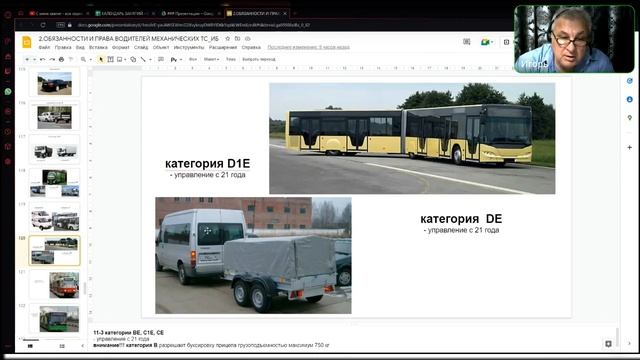Choose the Select cursor tool
Image resolution: width=640 pixels, height=360 pixels.
[101, 60]
